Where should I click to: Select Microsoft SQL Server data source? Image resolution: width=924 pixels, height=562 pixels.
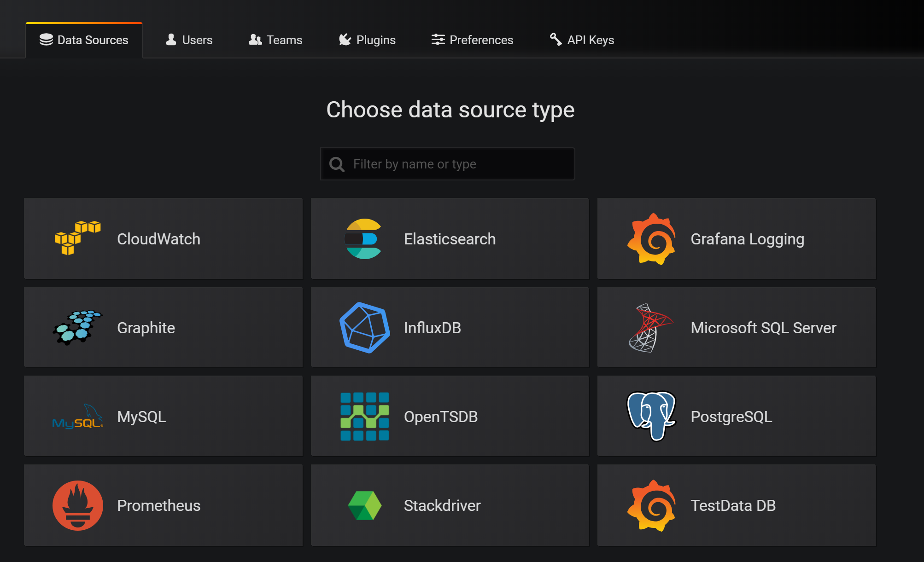(x=735, y=327)
